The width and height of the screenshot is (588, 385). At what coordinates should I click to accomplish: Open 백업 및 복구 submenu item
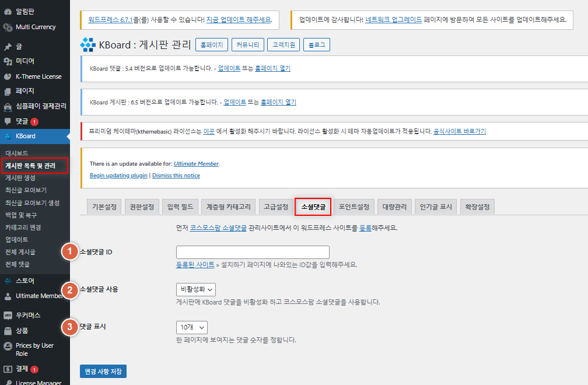tap(21, 215)
